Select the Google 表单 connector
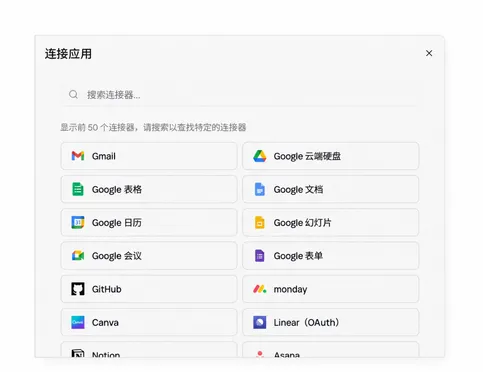Screen dimensions: 483x372 (x=331, y=256)
